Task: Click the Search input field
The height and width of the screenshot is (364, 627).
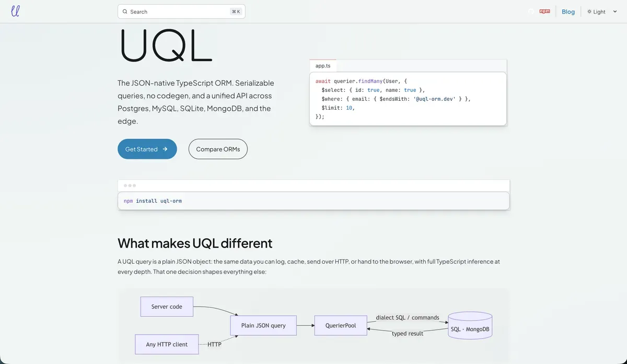Action: point(181,11)
